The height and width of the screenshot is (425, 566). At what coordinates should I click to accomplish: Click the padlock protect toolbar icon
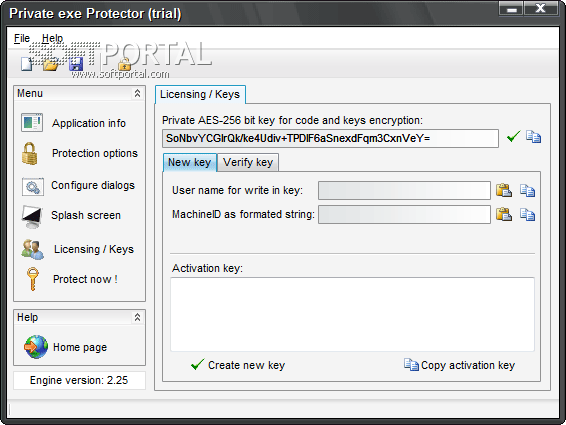[x=125, y=64]
